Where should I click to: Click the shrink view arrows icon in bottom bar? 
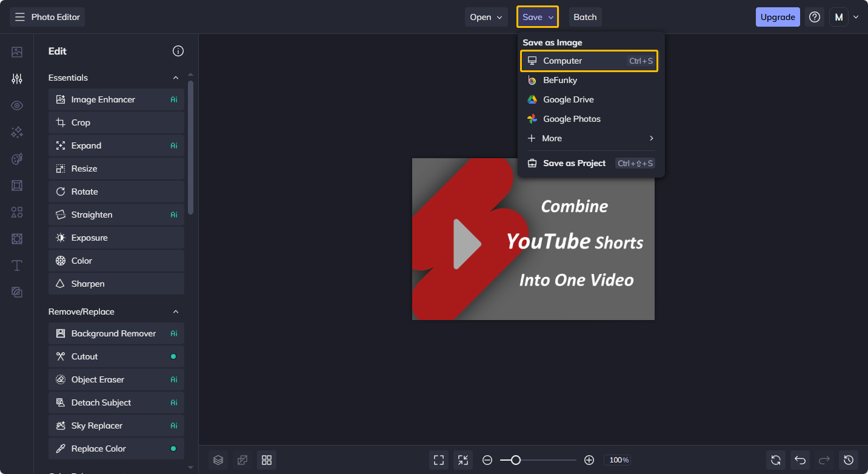[463, 460]
